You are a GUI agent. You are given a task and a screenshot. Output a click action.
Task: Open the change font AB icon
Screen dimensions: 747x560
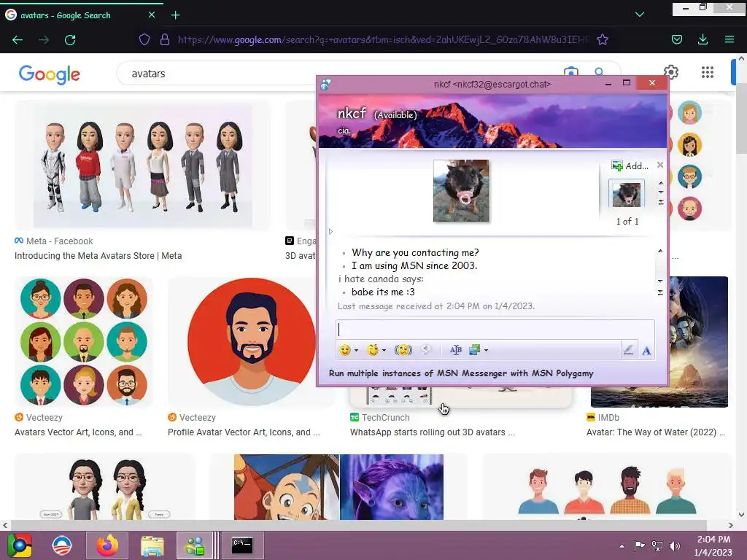pos(455,350)
